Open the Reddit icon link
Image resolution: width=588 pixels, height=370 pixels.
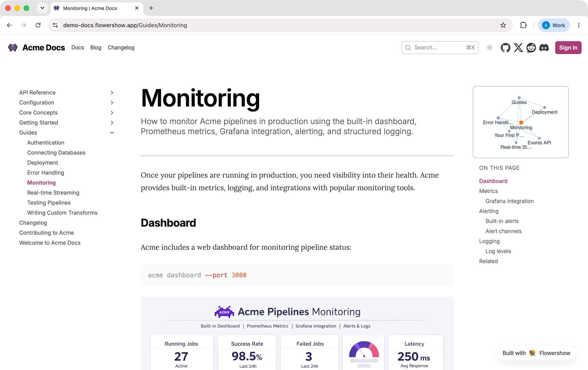tap(531, 48)
